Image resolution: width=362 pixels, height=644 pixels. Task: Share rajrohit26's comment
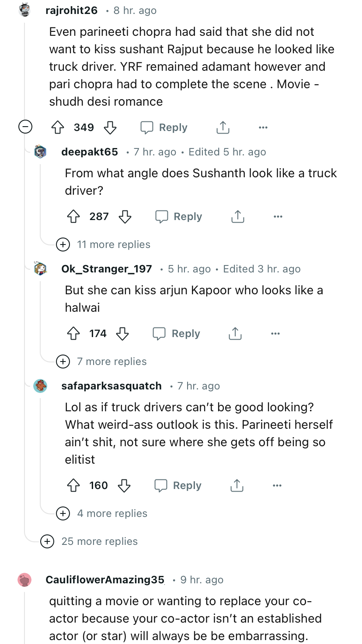pos(223,127)
